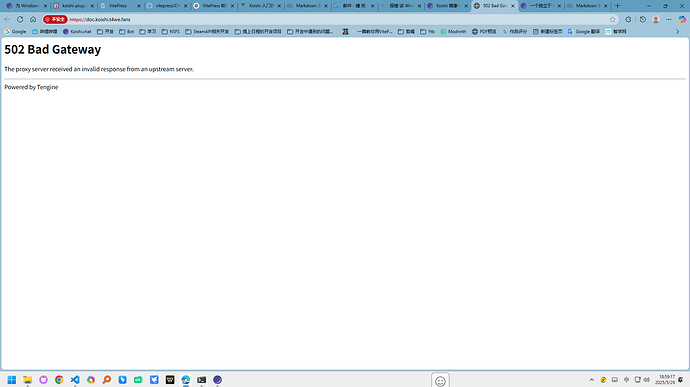Launch Chrome from the taskbar
The image size is (690, 387).
click(x=59, y=380)
